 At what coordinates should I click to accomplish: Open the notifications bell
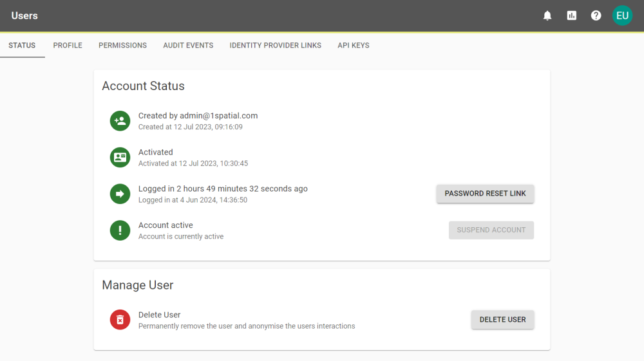547,15
